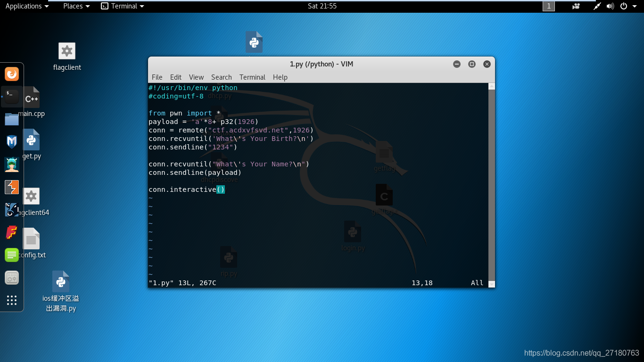The image size is (644, 362).
Task: Open the wired network status icon
Action: [x=597, y=6]
